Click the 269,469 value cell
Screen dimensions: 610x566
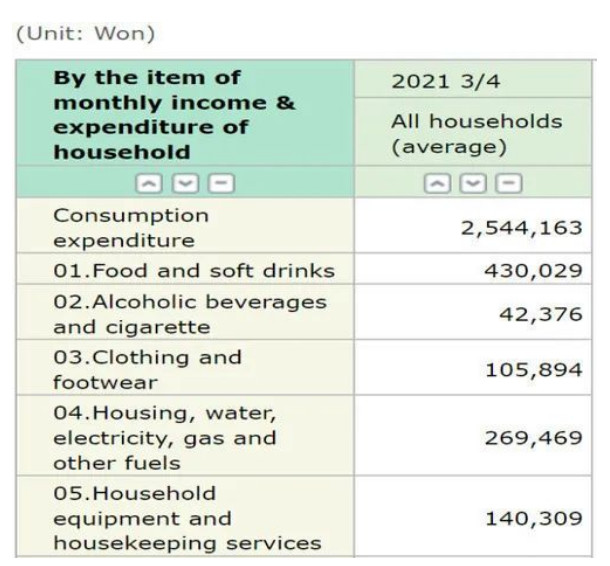coord(473,436)
